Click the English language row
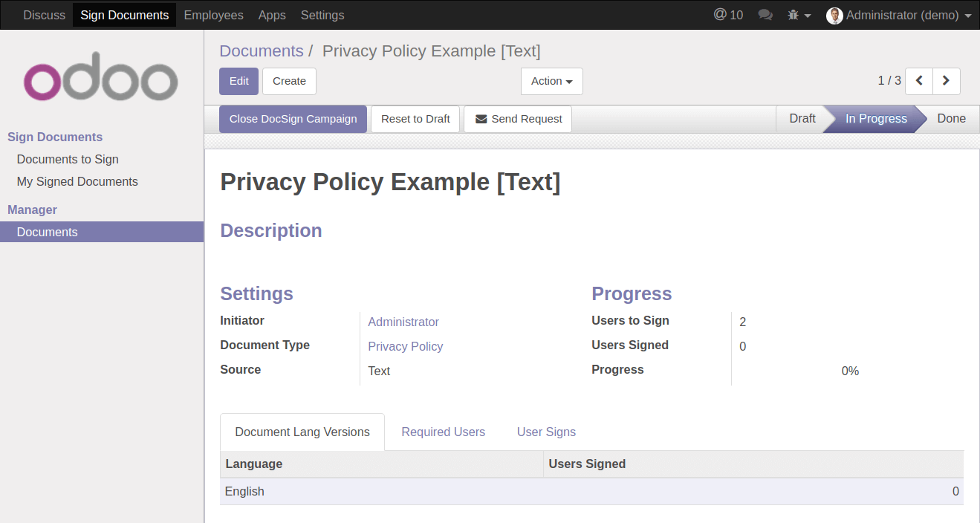This screenshot has height=523, width=980. (x=591, y=491)
